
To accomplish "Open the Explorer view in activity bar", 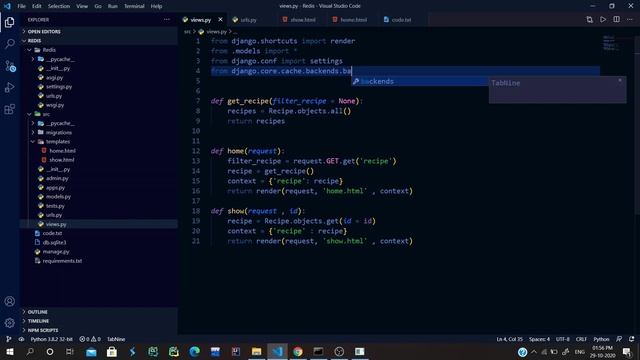I will pyautogui.click(x=10, y=22).
